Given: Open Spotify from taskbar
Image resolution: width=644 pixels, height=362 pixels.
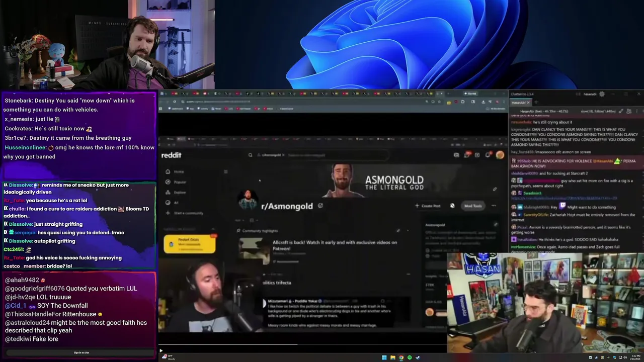Looking at the screenshot, I should click(x=410, y=357).
